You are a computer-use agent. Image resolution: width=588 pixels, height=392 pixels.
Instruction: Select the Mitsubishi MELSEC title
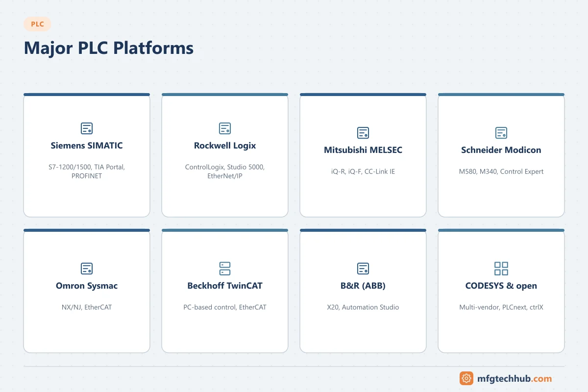363,150
